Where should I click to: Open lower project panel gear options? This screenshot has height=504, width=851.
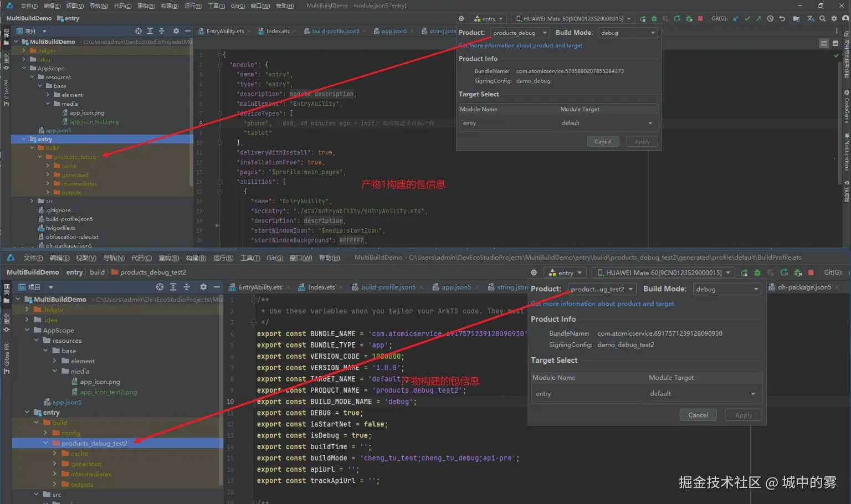(x=203, y=287)
